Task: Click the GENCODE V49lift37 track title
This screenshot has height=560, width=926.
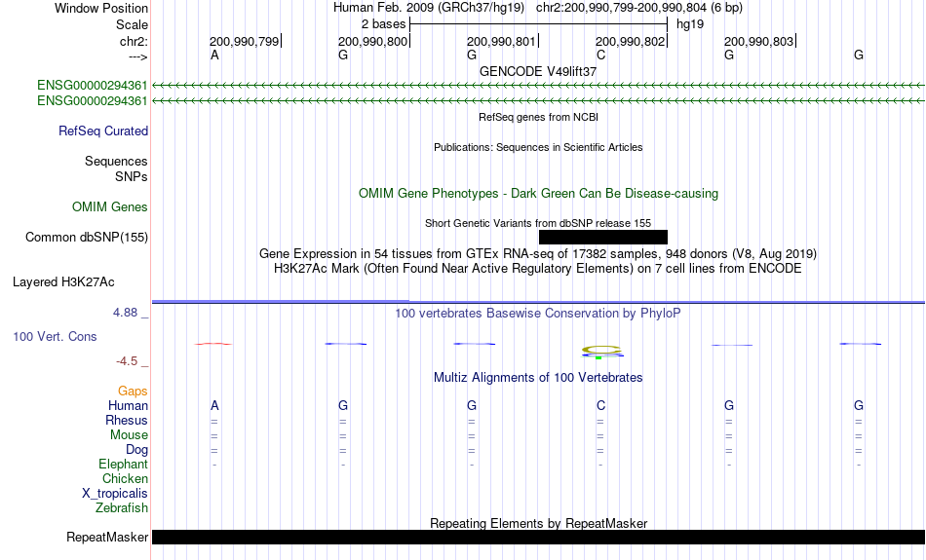Action: 538,71
